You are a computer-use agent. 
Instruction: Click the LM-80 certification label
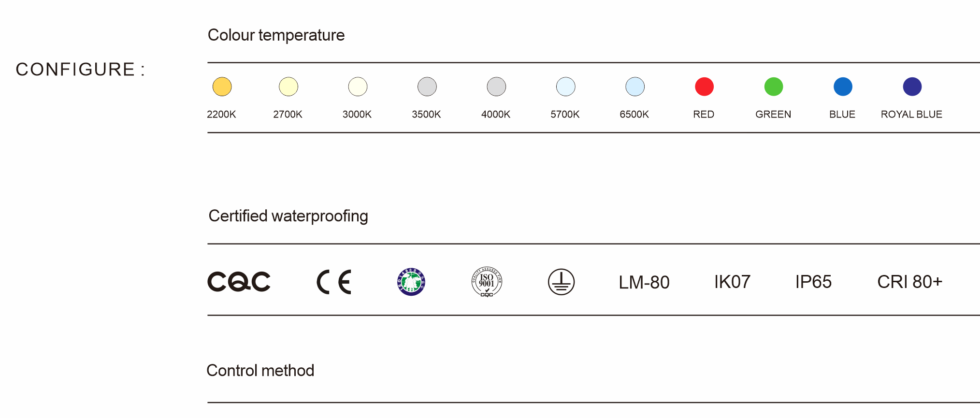click(x=644, y=282)
